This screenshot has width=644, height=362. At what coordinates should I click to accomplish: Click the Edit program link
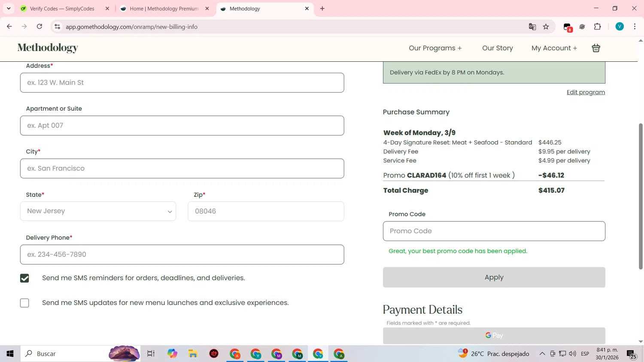coord(586,92)
